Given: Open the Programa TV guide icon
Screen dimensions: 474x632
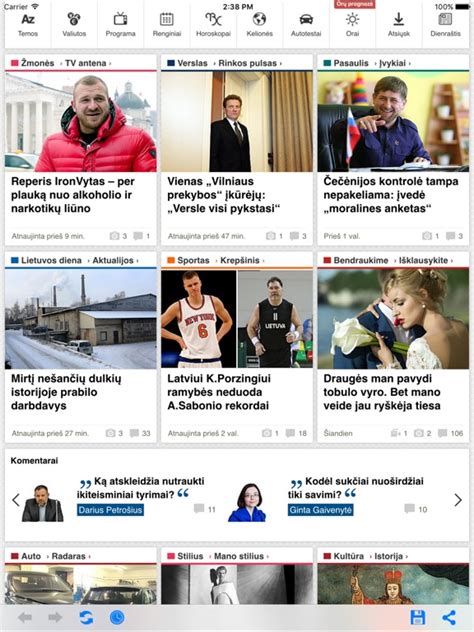Looking at the screenshot, I should (x=120, y=19).
